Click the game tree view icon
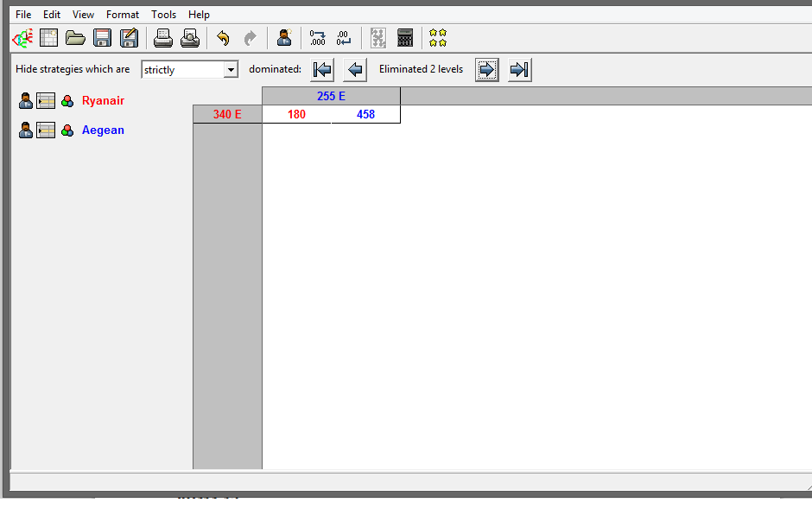The height and width of the screenshot is (515, 812). click(x=378, y=38)
